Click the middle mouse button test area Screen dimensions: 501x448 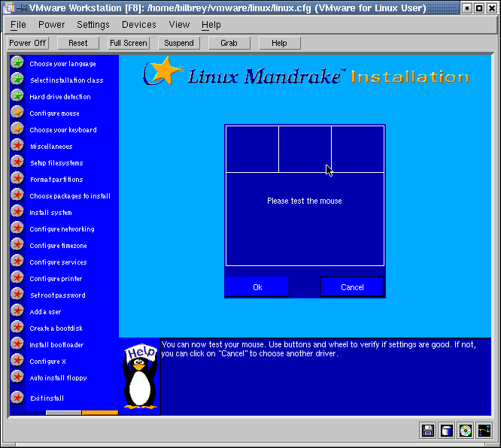[x=305, y=149]
